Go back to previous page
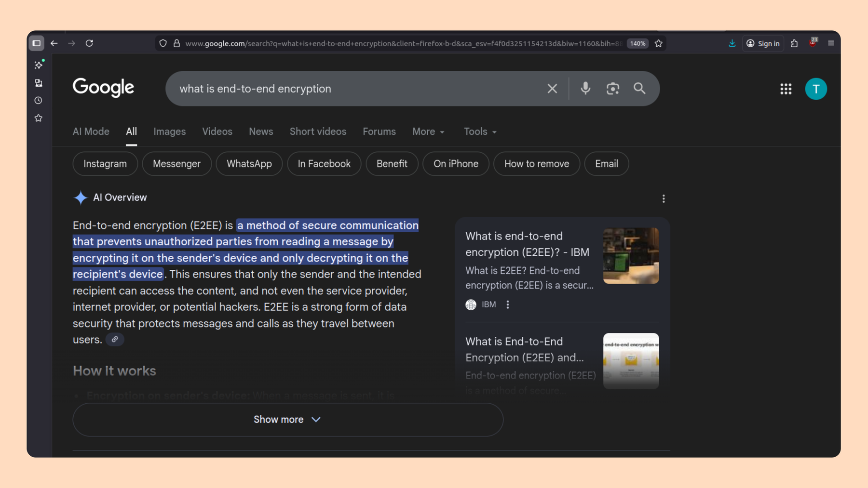This screenshot has height=488, width=868. point(54,43)
